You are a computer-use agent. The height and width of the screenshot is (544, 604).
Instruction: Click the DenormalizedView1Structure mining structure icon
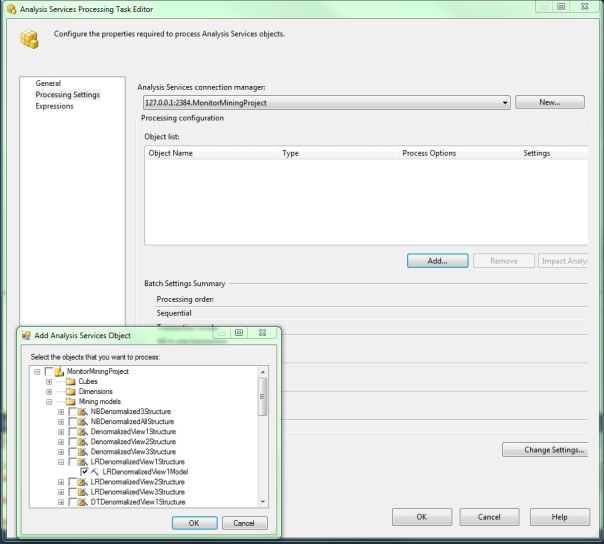(x=83, y=432)
